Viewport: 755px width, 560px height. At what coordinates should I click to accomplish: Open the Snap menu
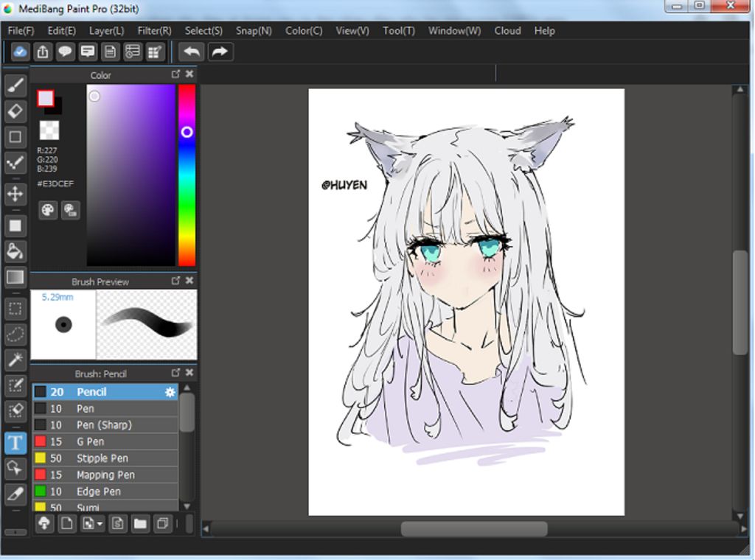(x=254, y=31)
